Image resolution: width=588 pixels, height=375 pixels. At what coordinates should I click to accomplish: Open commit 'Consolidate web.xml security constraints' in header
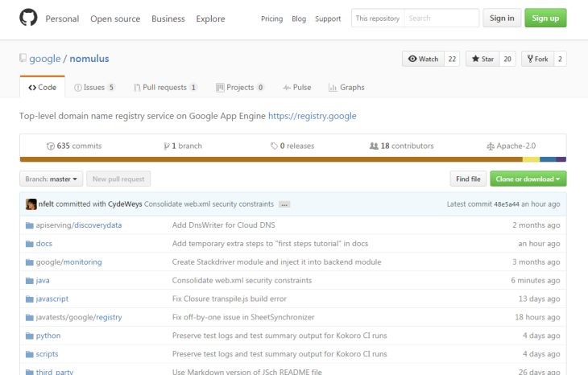209,204
